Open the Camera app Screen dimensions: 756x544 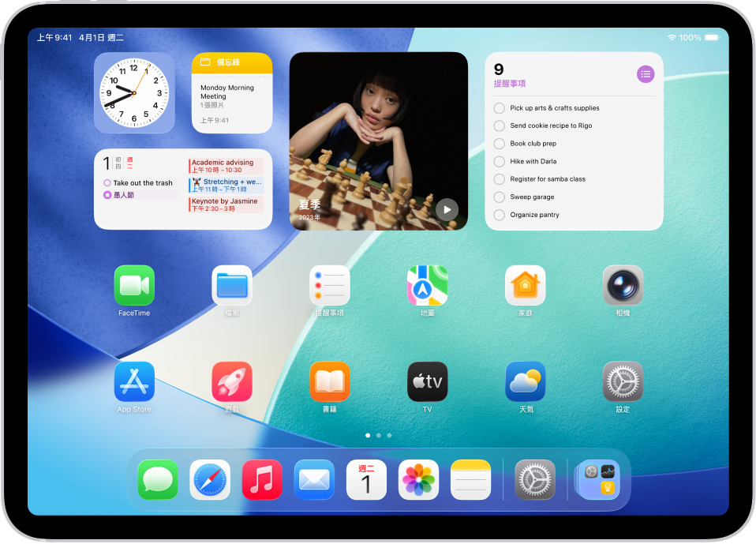point(623,286)
